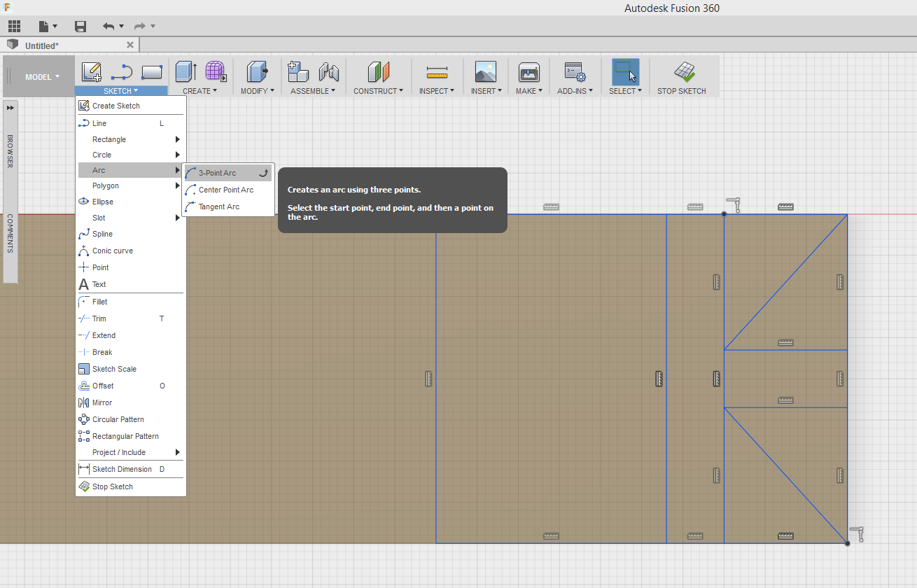Open the CONSTRUCT dropdown menu
This screenshot has width=917, height=588.
[378, 91]
